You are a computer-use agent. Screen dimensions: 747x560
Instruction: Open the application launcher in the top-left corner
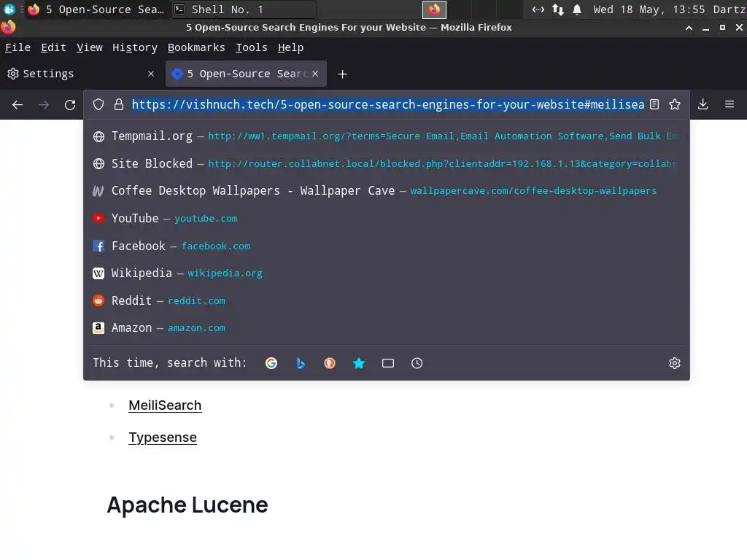click(9, 9)
